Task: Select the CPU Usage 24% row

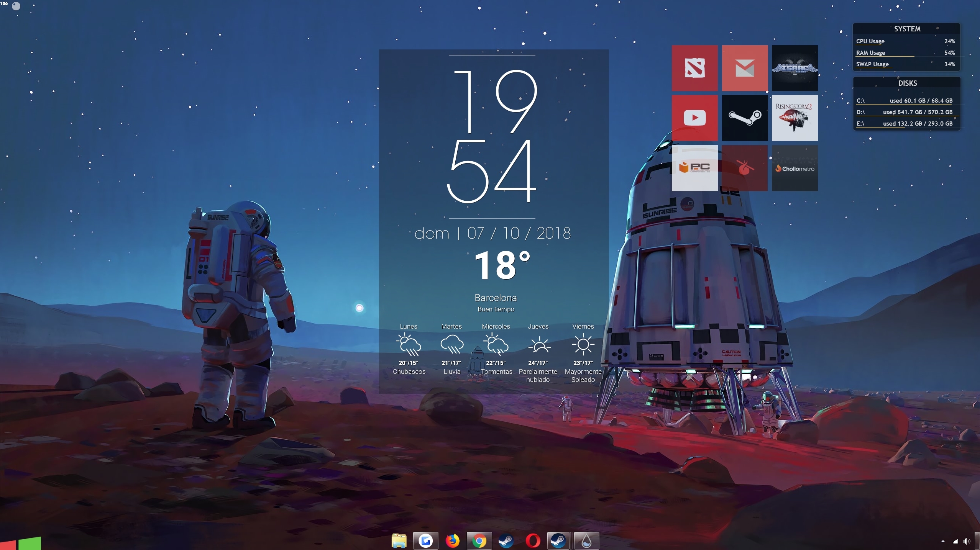Action: (x=905, y=41)
